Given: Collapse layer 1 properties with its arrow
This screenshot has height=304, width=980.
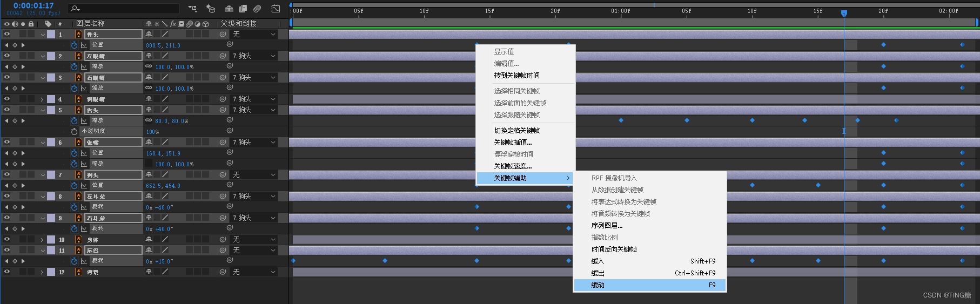Looking at the screenshot, I should (x=43, y=35).
